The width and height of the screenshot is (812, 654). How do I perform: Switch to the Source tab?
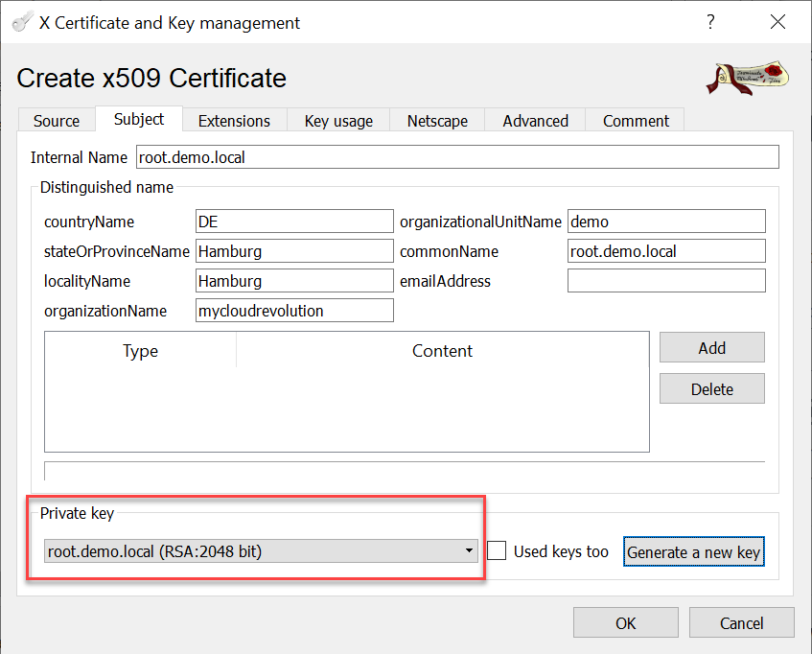tap(57, 121)
